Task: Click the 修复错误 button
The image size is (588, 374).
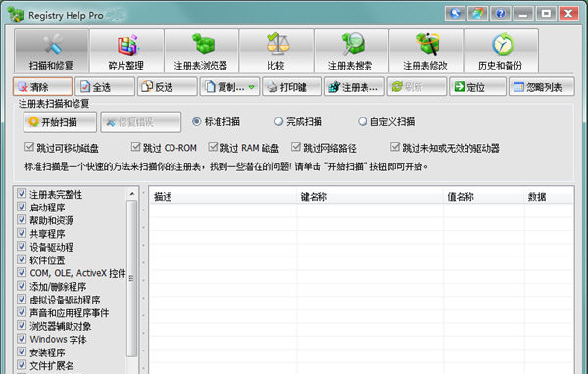Action: click(x=140, y=122)
